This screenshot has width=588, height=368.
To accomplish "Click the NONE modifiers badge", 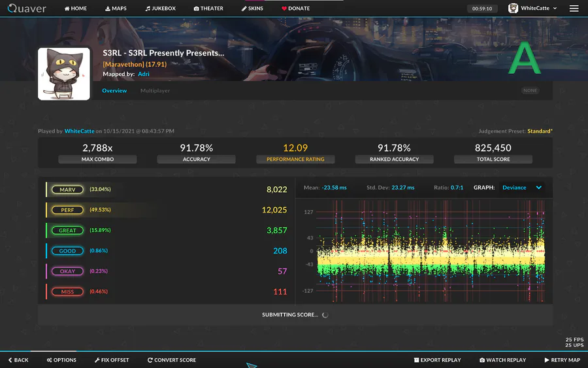I will pos(531,90).
